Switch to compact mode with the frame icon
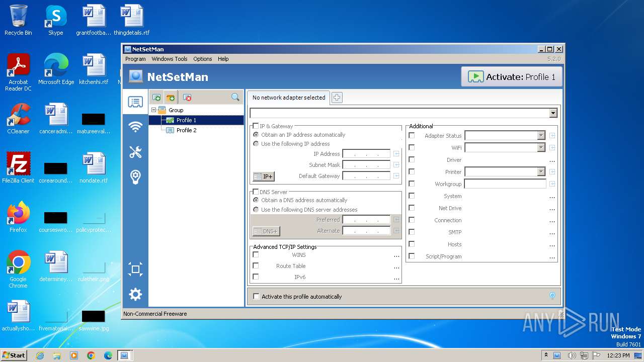The height and width of the screenshot is (362, 644). pos(135,269)
